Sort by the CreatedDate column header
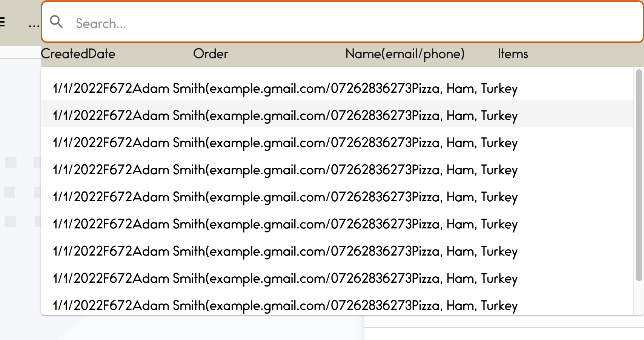644x340 pixels. coord(78,54)
